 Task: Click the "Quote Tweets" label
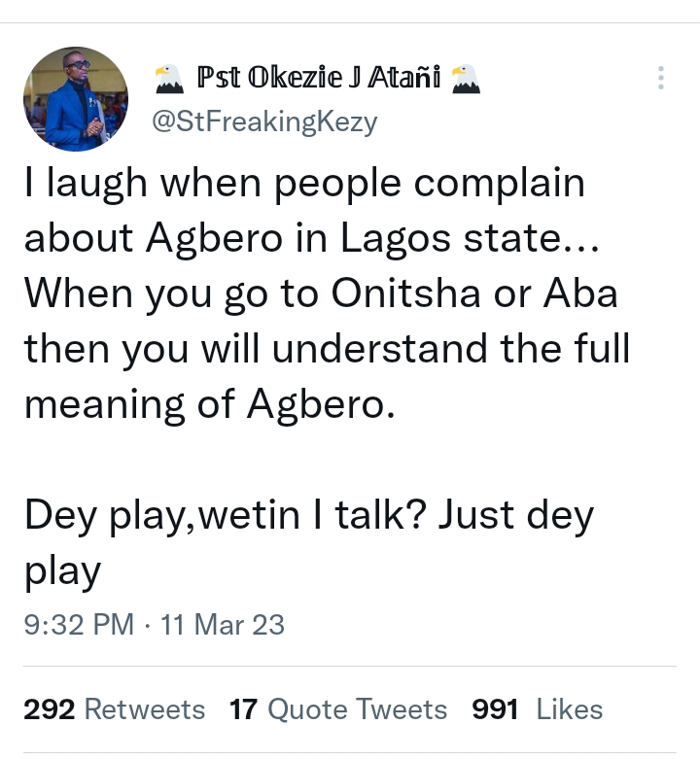357,710
